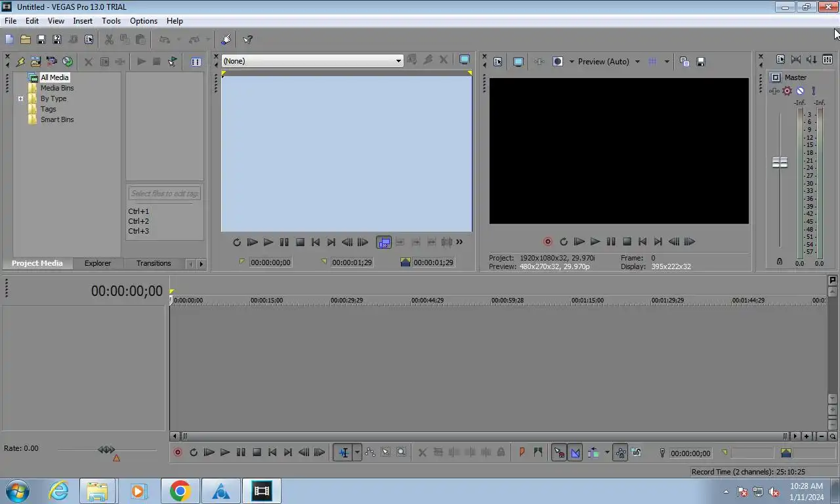840x504 pixels.
Task: Click the Capture Video camera icon
Action: tap(51, 62)
